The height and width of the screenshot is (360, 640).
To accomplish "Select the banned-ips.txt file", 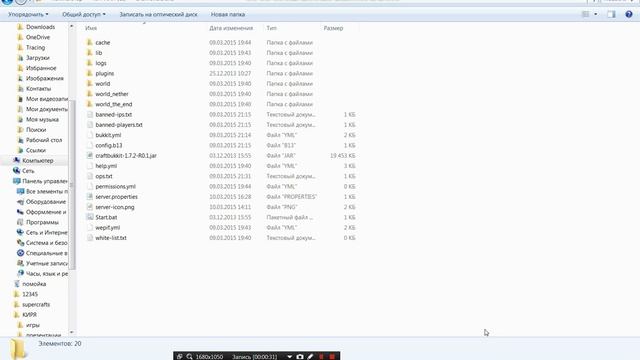I will point(113,115).
